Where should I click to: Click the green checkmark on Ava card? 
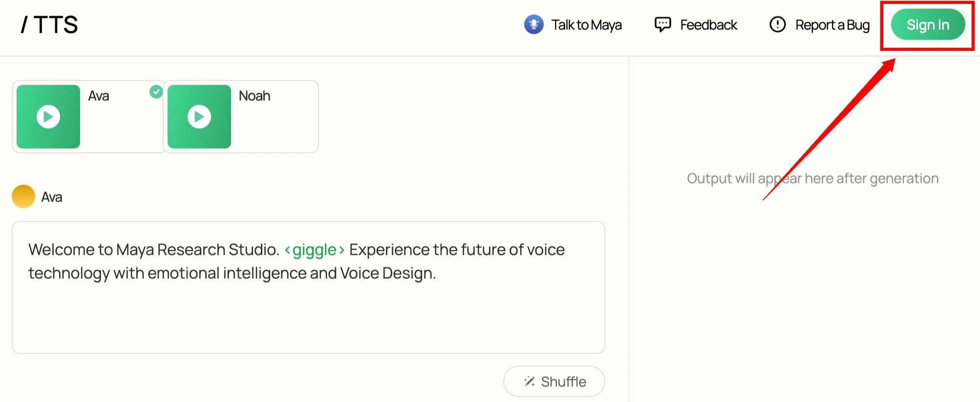(x=156, y=91)
